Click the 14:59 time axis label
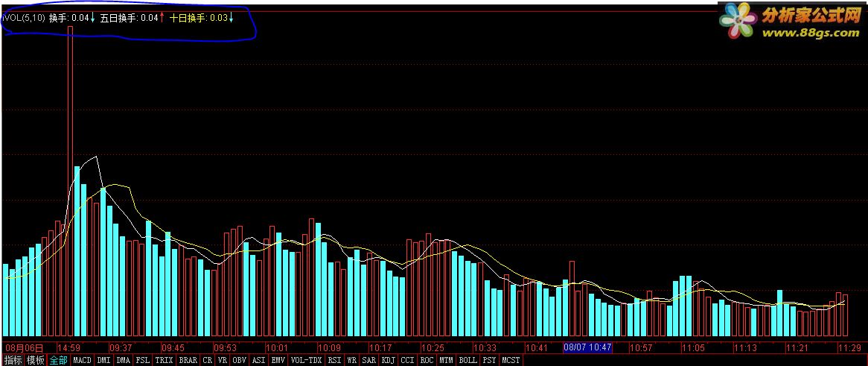 68,347
